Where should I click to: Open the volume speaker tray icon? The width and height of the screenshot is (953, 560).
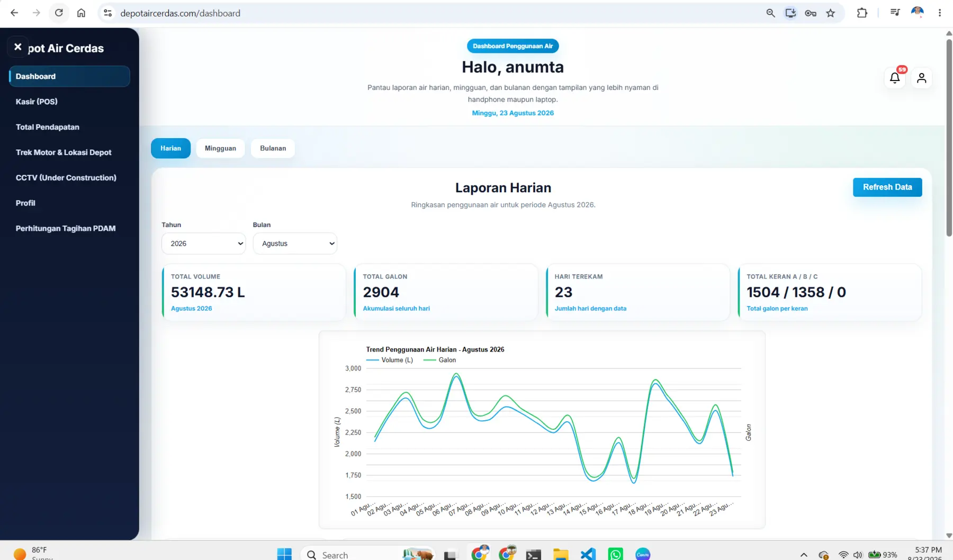point(858,555)
